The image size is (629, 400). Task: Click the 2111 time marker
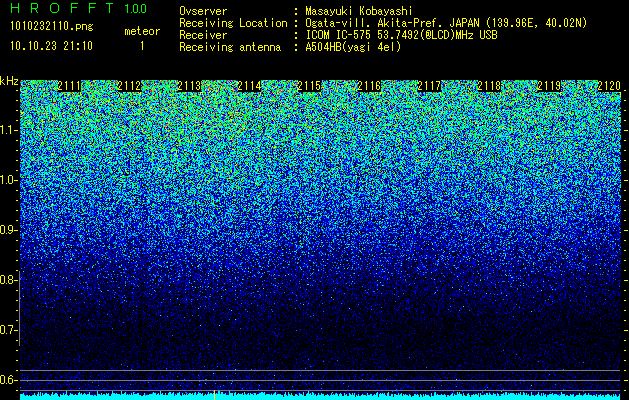[x=69, y=86]
